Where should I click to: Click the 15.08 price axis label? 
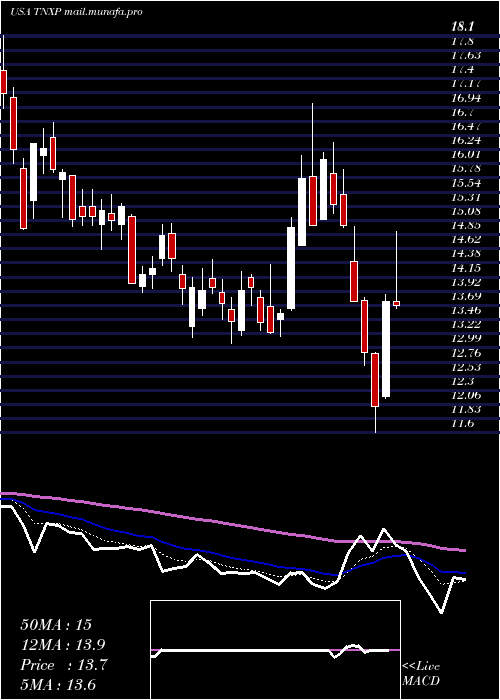coord(466,211)
